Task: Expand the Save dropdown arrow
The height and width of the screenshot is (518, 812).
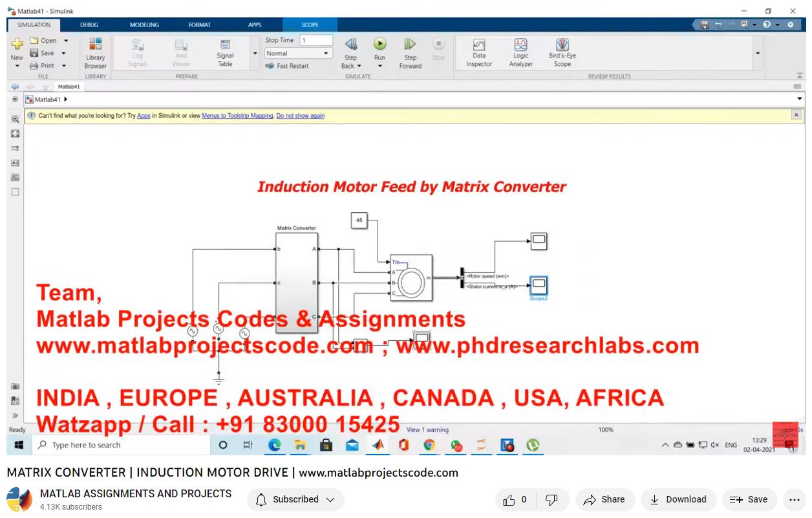Action: (x=63, y=53)
